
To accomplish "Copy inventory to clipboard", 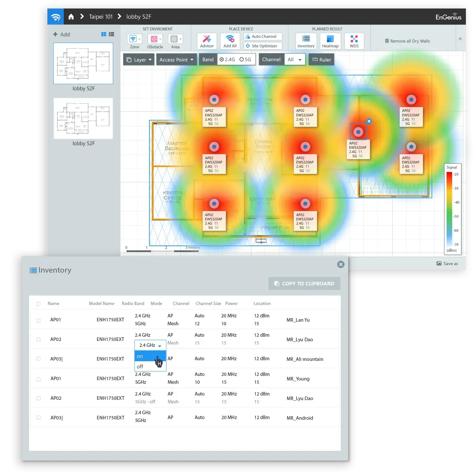I will [304, 284].
